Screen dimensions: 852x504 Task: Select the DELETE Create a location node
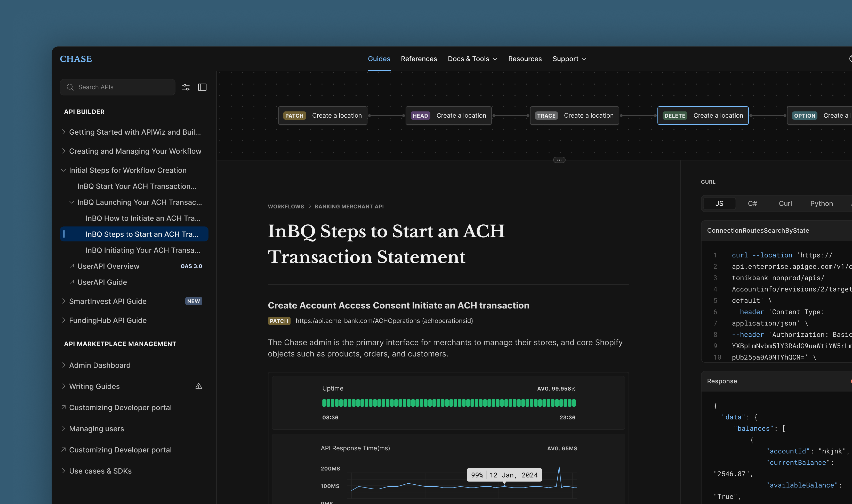(703, 116)
